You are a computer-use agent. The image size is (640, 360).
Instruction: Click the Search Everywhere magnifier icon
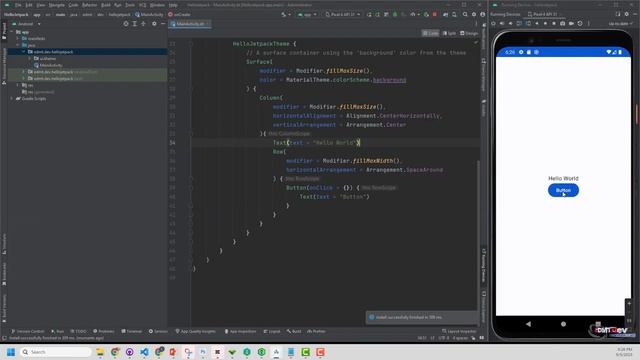pos(465,14)
